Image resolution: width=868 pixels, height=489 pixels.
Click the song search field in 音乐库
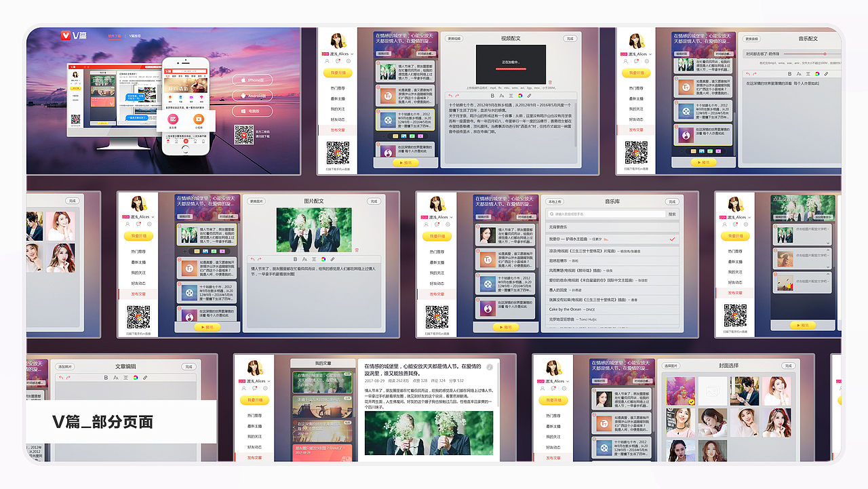click(x=607, y=214)
